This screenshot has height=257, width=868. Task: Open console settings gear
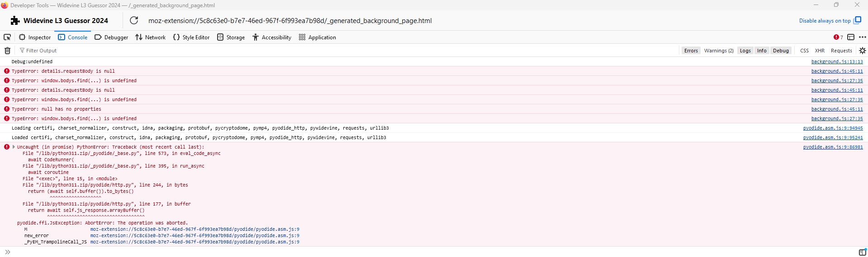point(862,51)
